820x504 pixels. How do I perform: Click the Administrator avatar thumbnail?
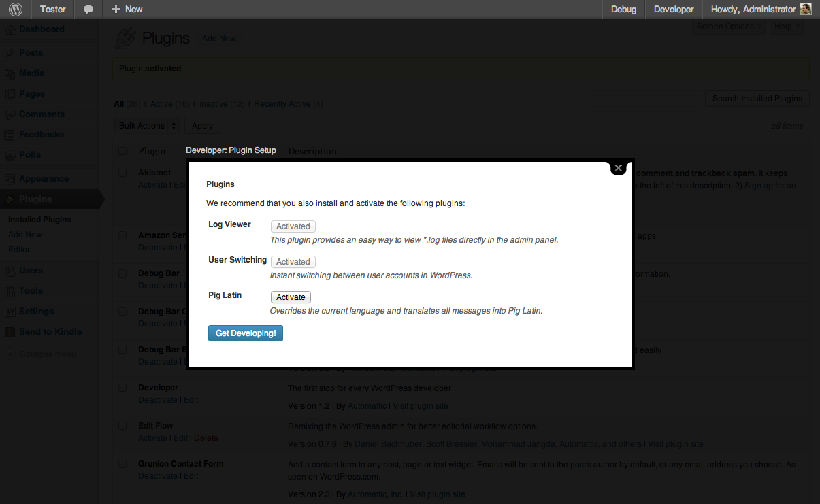coord(805,10)
